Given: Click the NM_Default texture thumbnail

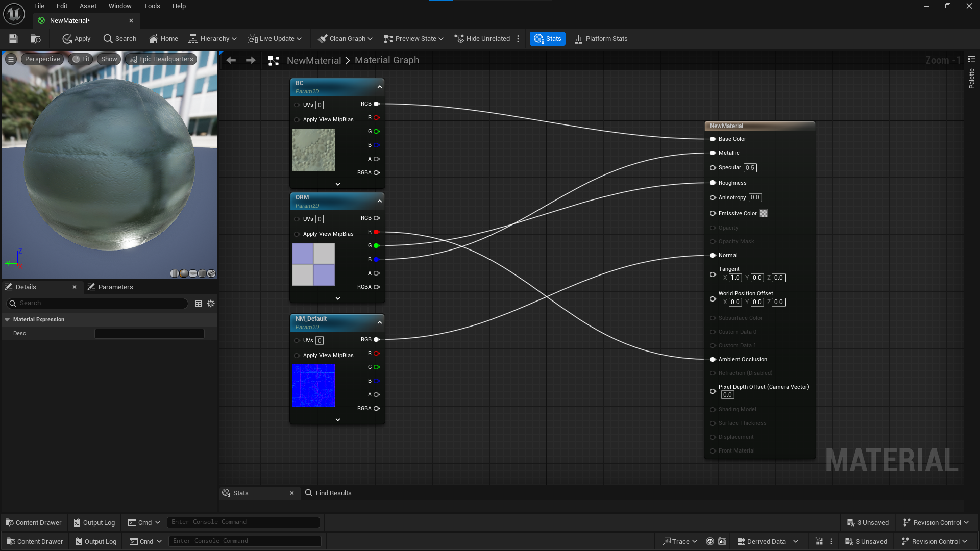Looking at the screenshot, I should click(313, 386).
